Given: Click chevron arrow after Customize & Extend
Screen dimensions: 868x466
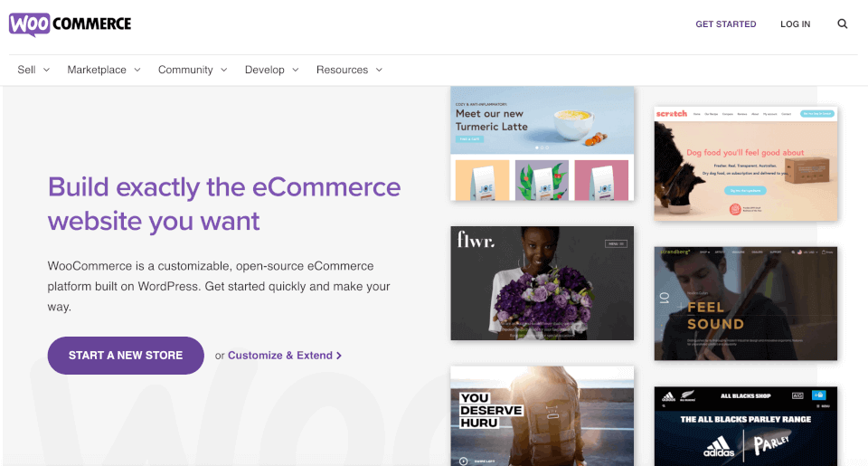Looking at the screenshot, I should coord(339,356).
